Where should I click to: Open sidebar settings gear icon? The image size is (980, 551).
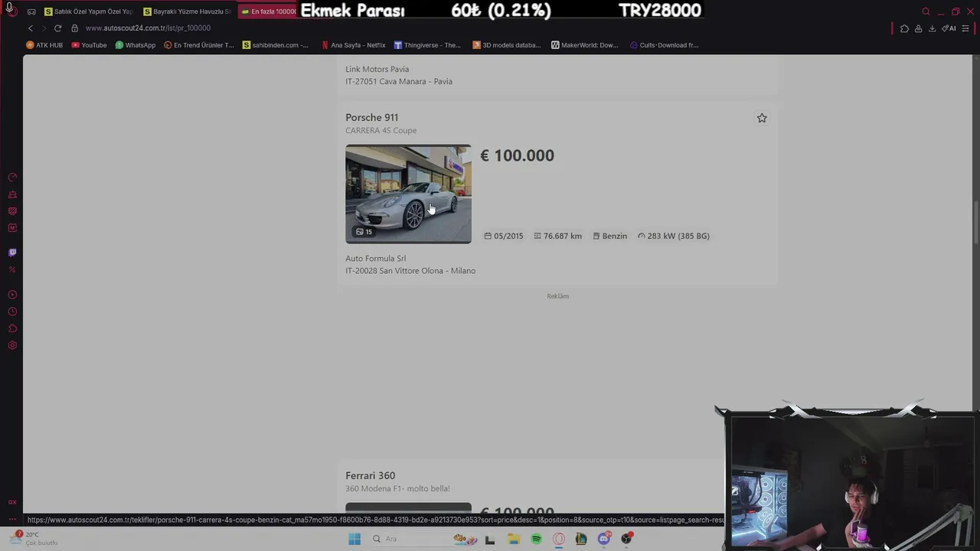coord(12,345)
